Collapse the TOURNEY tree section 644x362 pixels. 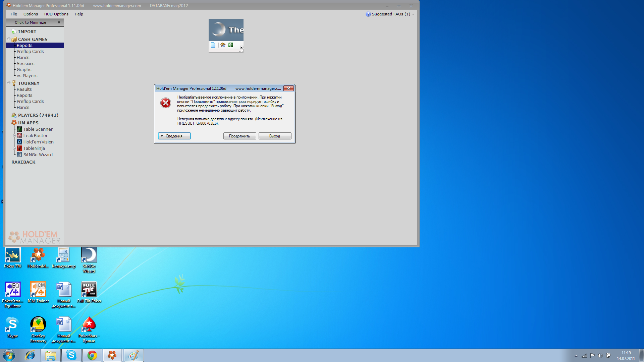pyautogui.click(x=9, y=83)
